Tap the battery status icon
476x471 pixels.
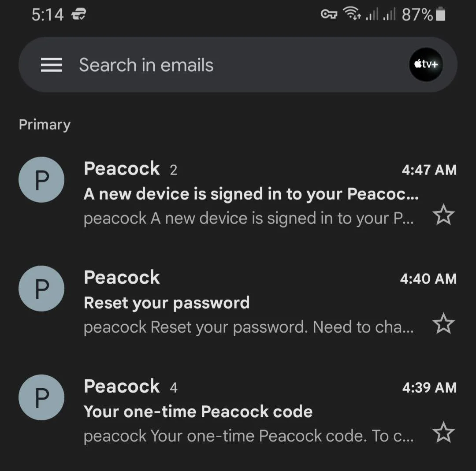[x=440, y=14]
